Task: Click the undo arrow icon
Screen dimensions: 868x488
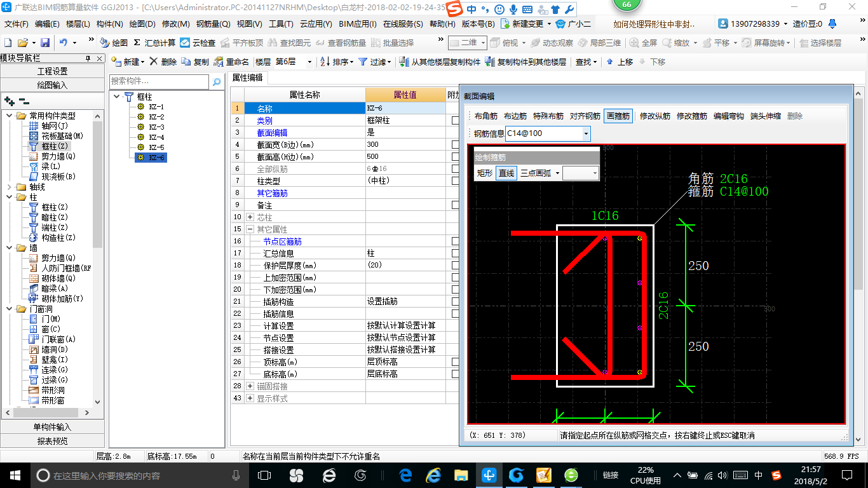Action: [64, 43]
